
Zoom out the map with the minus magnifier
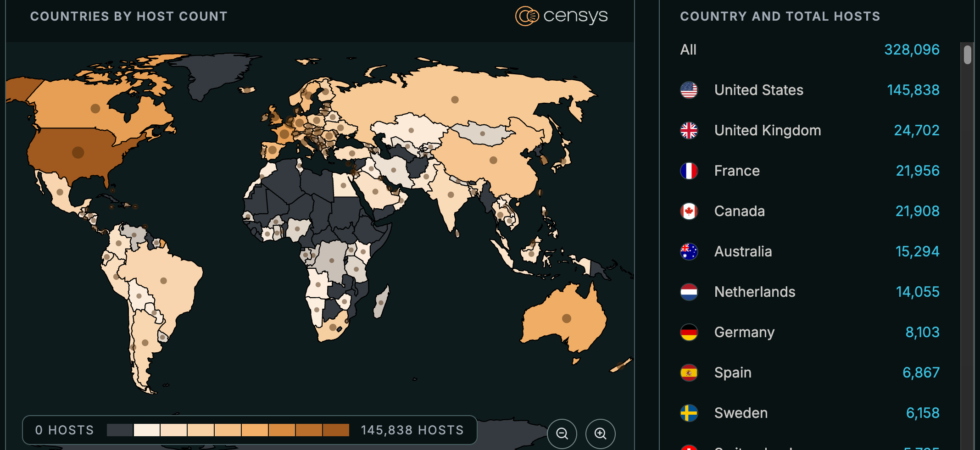[562, 434]
